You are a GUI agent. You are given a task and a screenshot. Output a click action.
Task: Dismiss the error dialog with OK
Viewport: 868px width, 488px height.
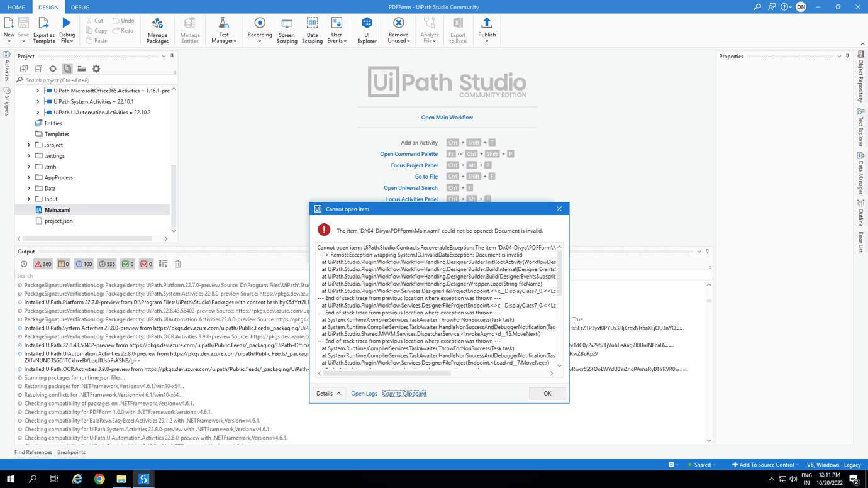point(547,393)
